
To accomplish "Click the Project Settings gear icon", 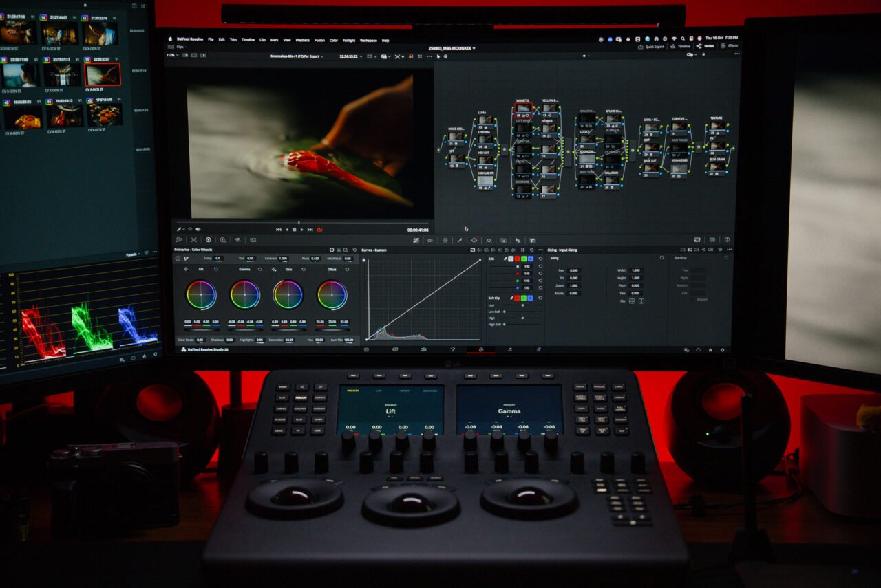I will click(x=723, y=350).
